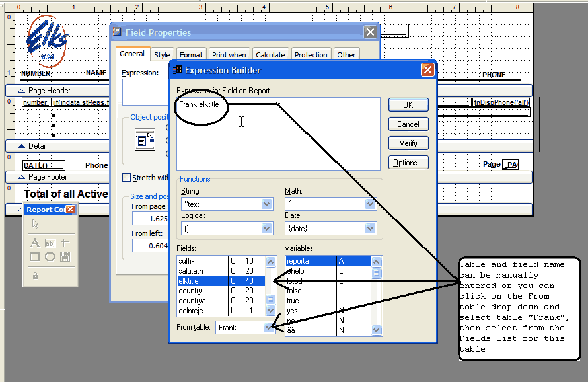Open the Date functions dropdown
This screenshot has height=382, width=588.
tap(371, 228)
